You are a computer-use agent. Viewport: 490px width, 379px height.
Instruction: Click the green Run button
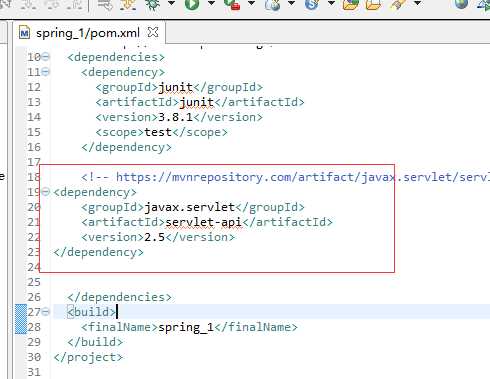click(x=192, y=4)
